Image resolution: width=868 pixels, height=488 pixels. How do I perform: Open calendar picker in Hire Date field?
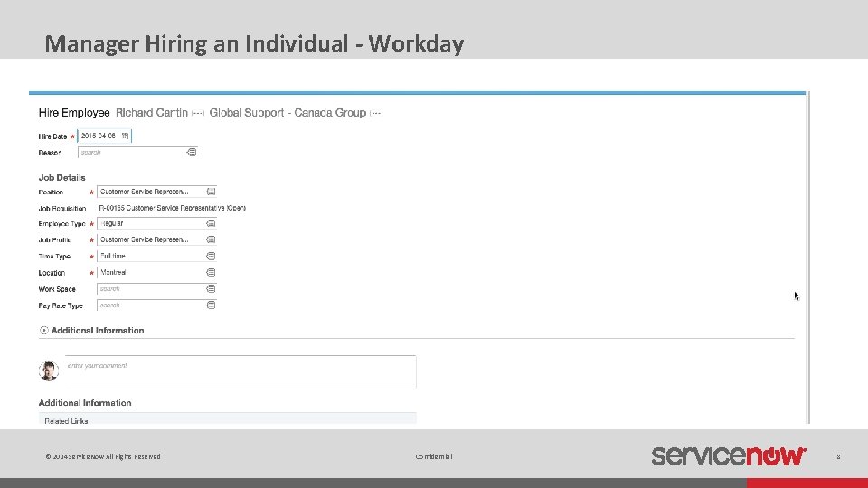125,136
